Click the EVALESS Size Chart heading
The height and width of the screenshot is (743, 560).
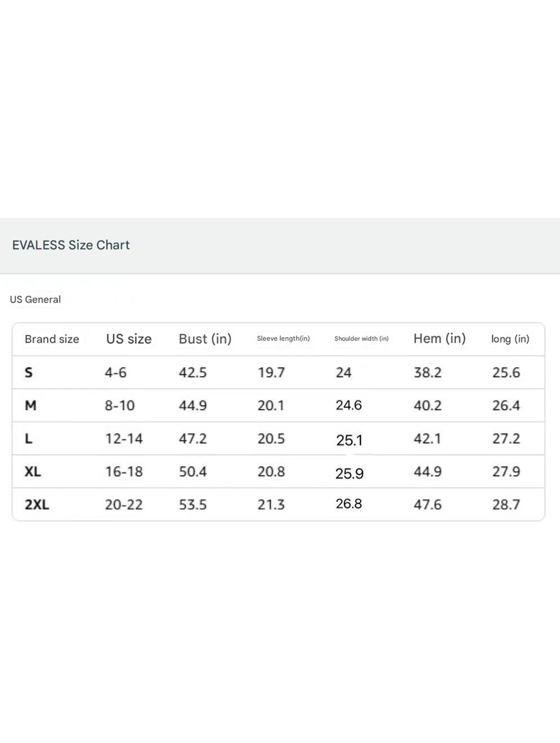pos(71,245)
